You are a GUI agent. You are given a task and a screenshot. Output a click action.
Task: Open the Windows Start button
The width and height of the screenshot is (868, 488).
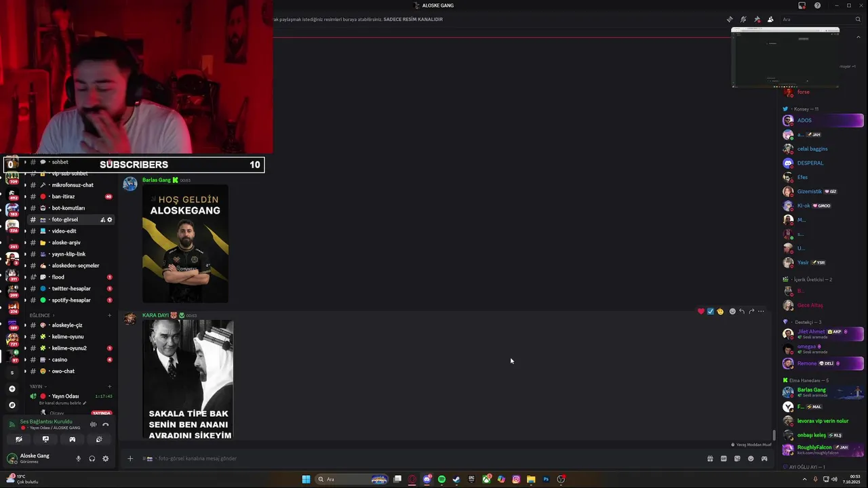[306, 479]
